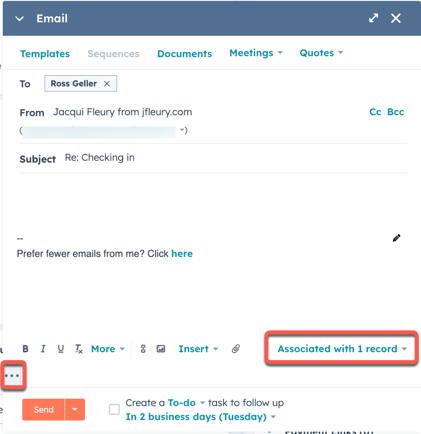The width and height of the screenshot is (421, 434).
Task: Open the Documents tab
Action: (185, 54)
